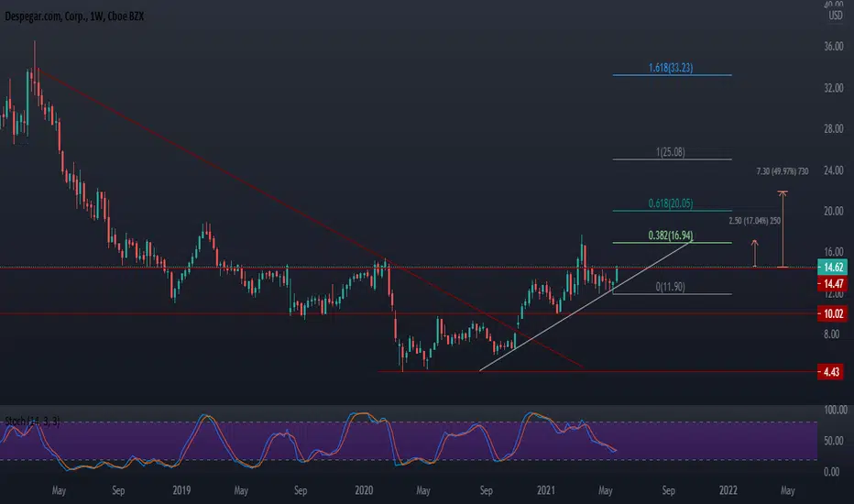Select the 0.618(20.05) Fibonacci level label
The height and width of the screenshot is (504, 854).
point(671,203)
